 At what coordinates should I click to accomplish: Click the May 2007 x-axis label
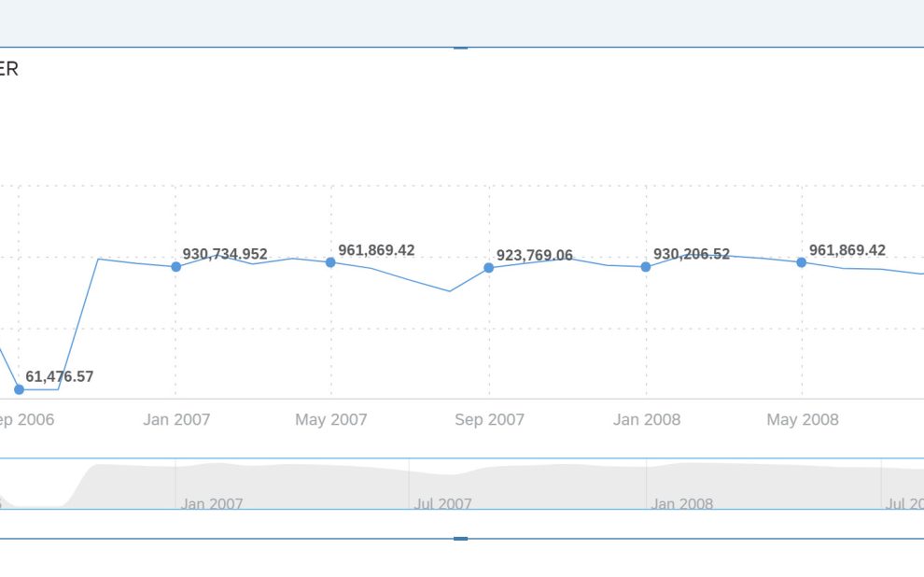coord(331,420)
